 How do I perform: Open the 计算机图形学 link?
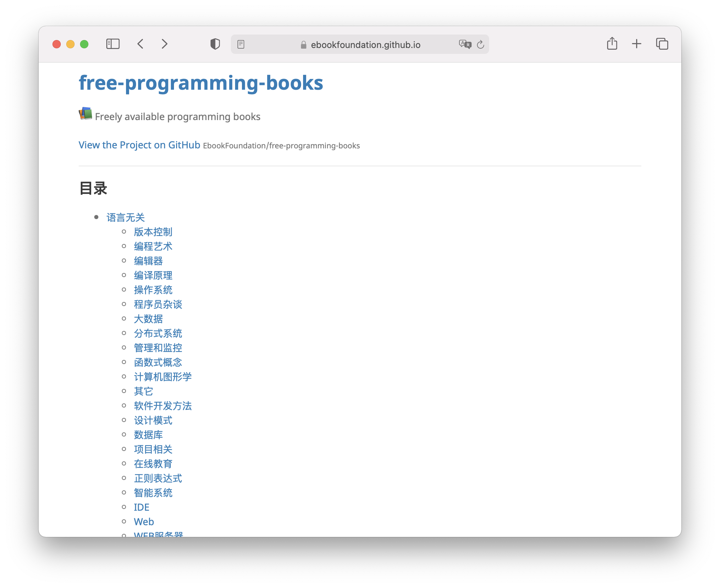pyautogui.click(x=163, y=377)
